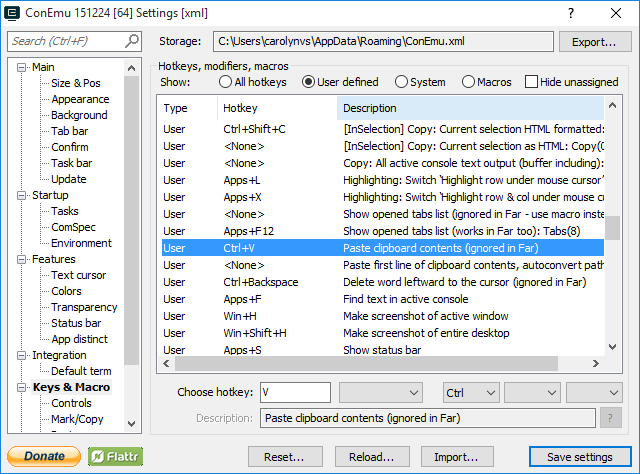The image size is (640, 474).
Task: Select the Apps+S Show status bar row
Action: [x=383, y=350]
